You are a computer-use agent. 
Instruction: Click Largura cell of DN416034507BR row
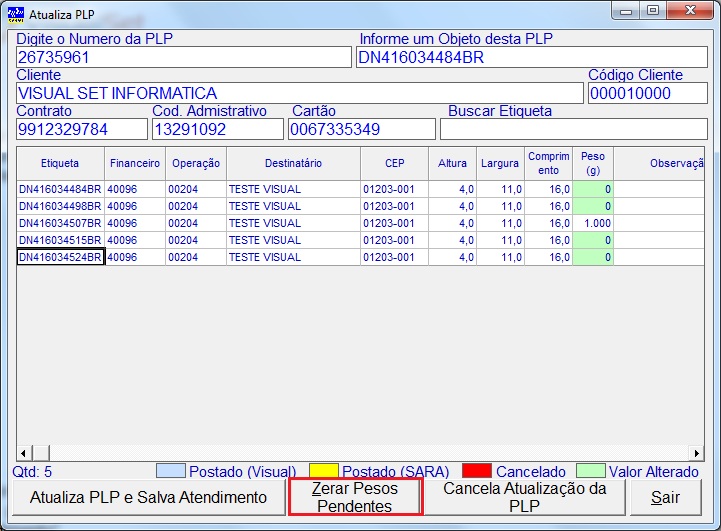500,223
